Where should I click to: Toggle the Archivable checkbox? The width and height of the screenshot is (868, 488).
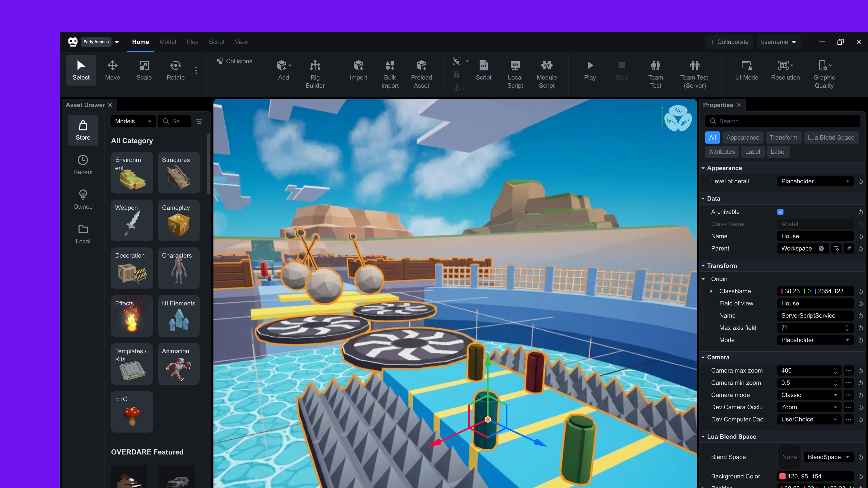pyautogui.click(x=780, y=212)
